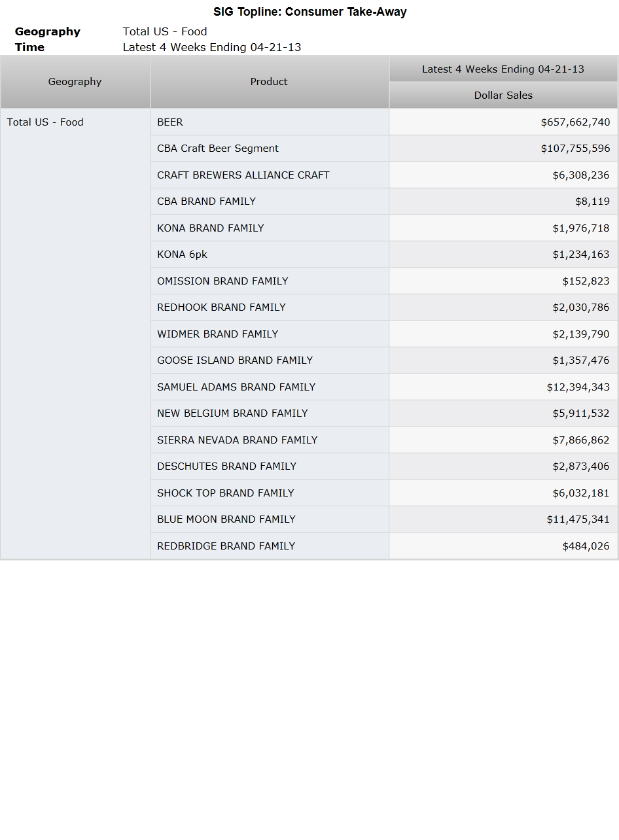Click the $1,234,163 sales value

[581, 254]
